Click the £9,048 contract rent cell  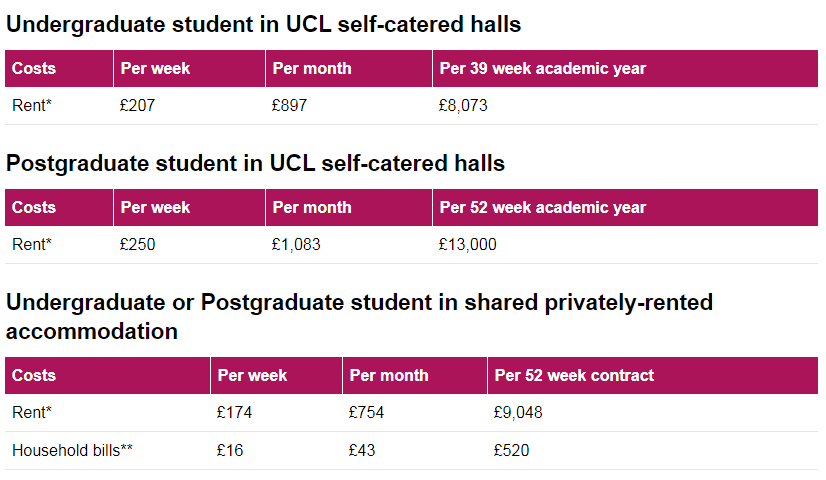[x=518, y=412]
